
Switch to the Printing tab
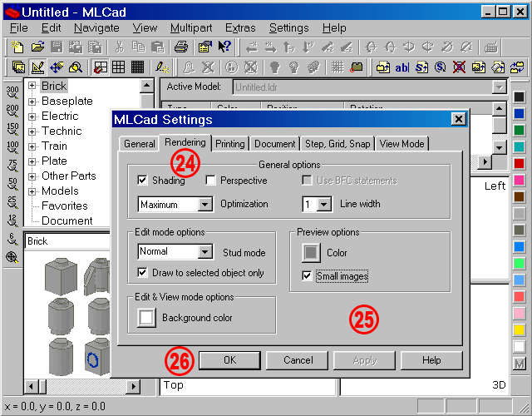[x=230, y=144]
